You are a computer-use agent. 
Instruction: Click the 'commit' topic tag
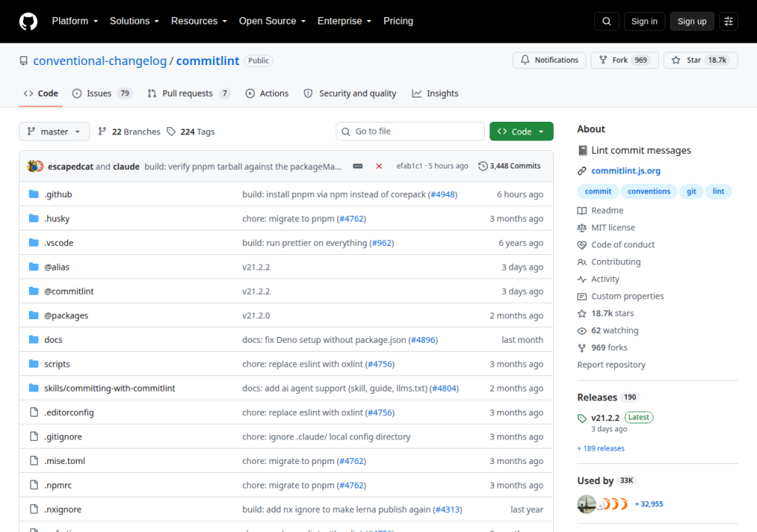click(x=597, y=191)
